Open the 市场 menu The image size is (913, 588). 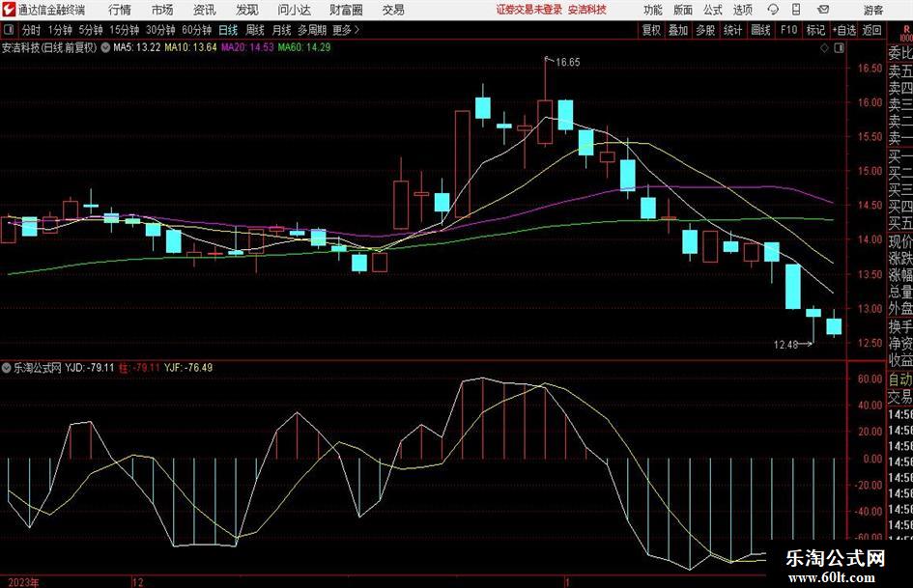coord(162,10)
